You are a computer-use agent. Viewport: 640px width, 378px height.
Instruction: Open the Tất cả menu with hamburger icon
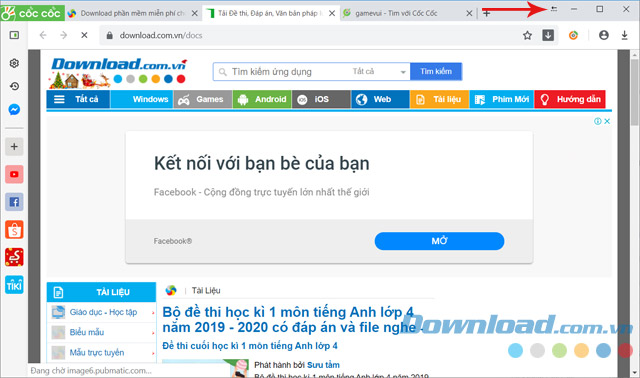tap(78, 99)
